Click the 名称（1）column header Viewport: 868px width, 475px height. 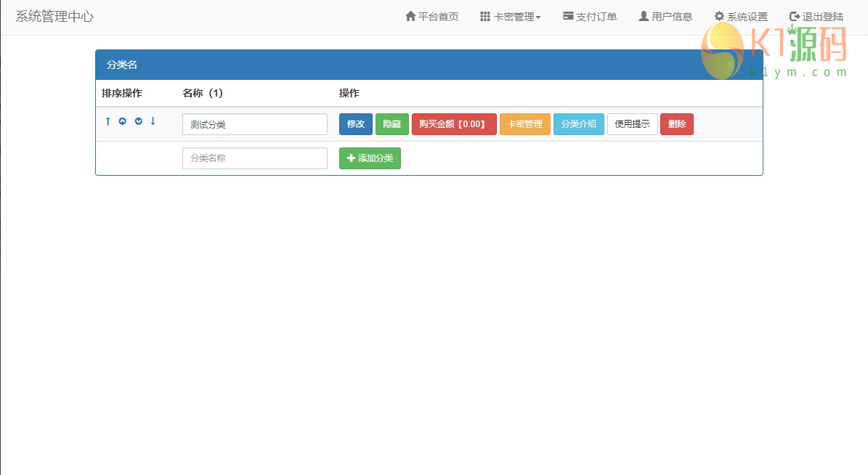203,93
